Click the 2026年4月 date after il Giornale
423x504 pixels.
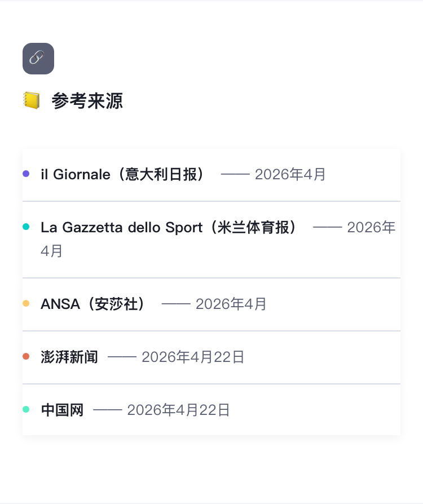tap(290, 175)
